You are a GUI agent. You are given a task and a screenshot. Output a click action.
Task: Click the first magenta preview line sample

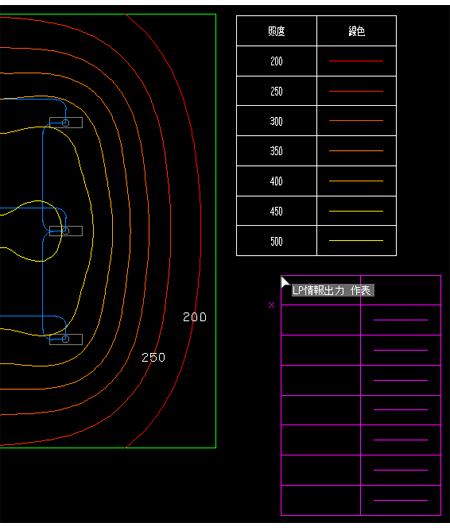(x=400, y=320)
